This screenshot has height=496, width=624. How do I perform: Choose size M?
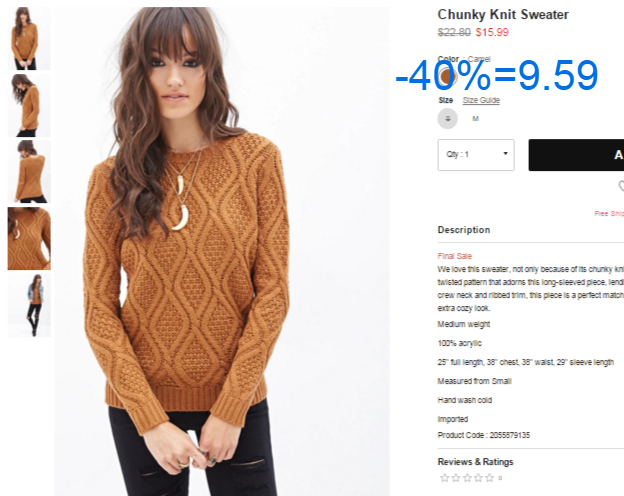(x=475, y=119)
